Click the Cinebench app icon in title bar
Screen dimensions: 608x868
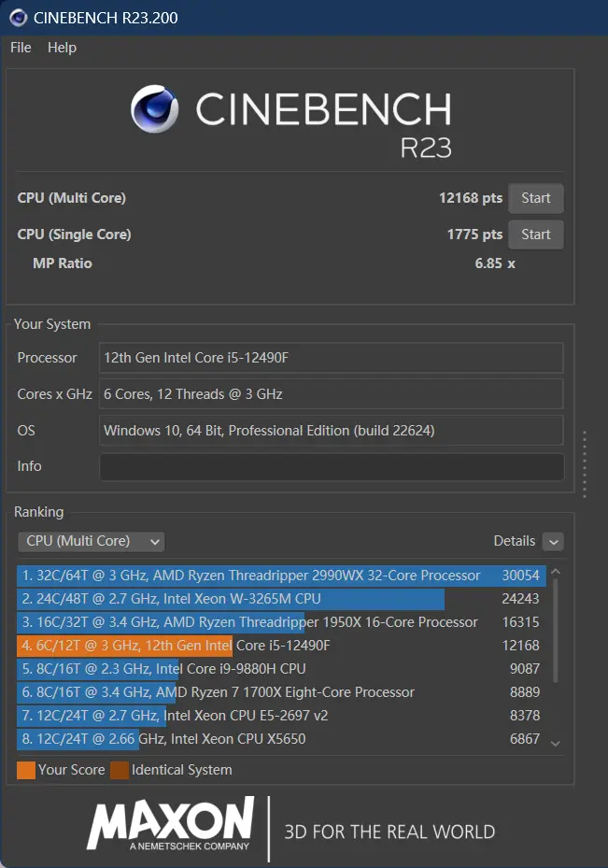click(x=19, y=18)
